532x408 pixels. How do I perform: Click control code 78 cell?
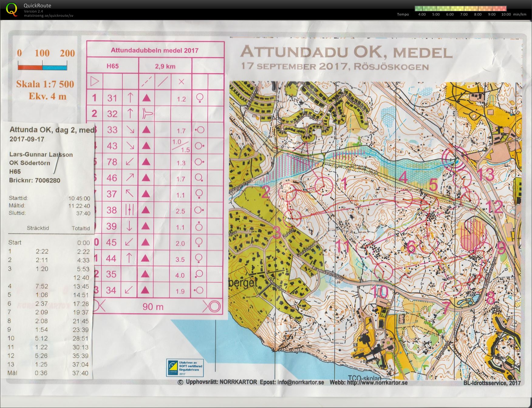[x=112, y=162]
